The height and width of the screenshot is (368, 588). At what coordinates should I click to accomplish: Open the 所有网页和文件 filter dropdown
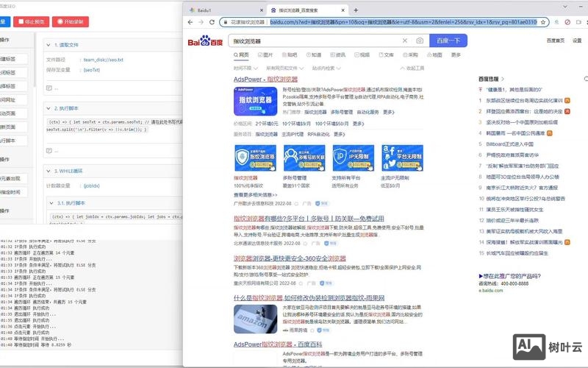tap(285, 68)
